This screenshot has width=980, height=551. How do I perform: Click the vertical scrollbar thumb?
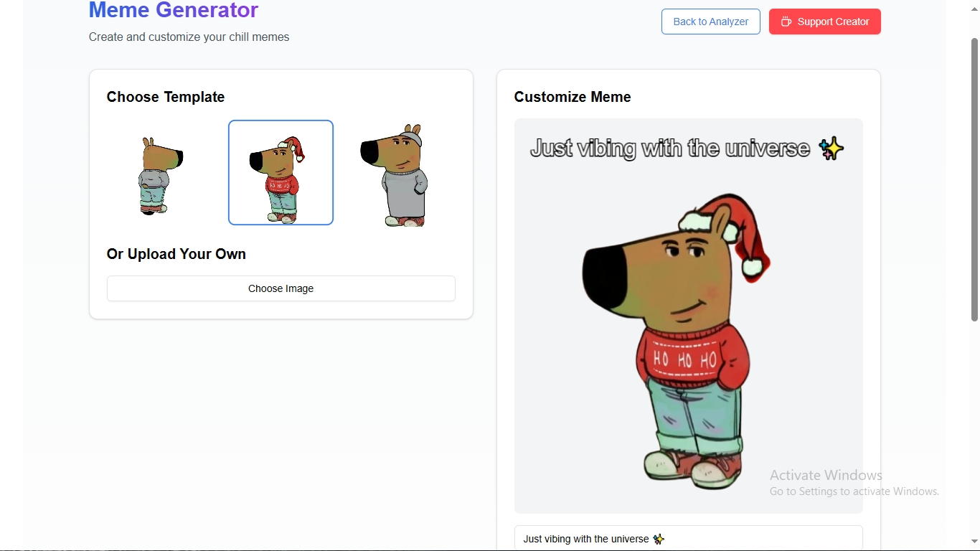pyautogui.click(x=974, y=179)
